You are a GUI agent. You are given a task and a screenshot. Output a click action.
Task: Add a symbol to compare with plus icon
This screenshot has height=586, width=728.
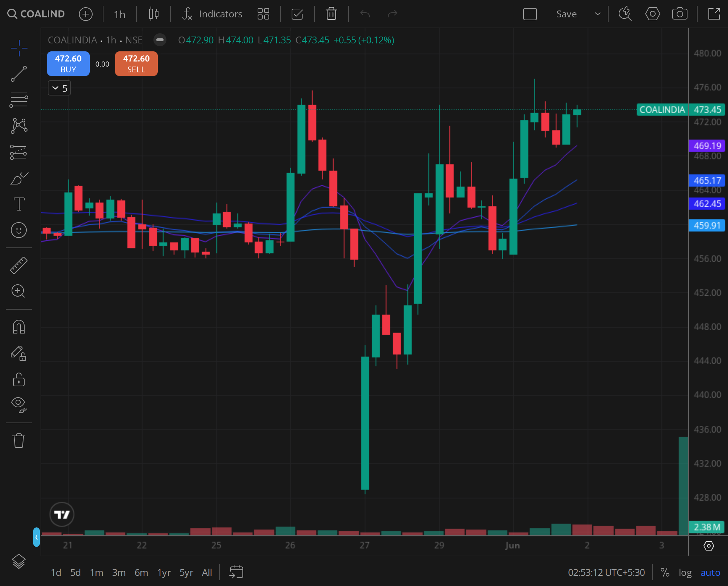(86, 14)
